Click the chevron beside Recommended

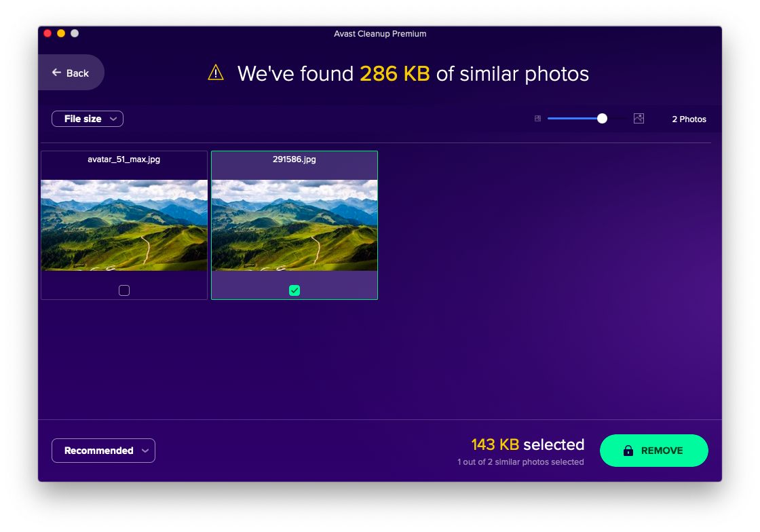[145, 451]
